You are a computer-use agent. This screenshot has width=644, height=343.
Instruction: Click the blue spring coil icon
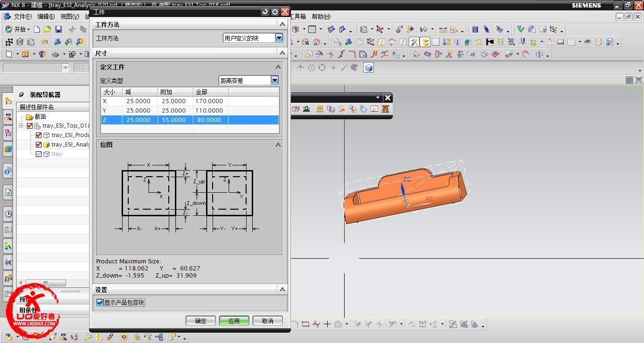coord(487,29)
